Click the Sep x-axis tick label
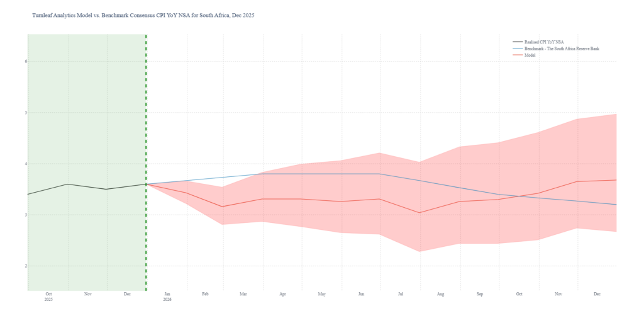Screen dimensions: 644x318 pyautogui.click(x=479, y=294)
